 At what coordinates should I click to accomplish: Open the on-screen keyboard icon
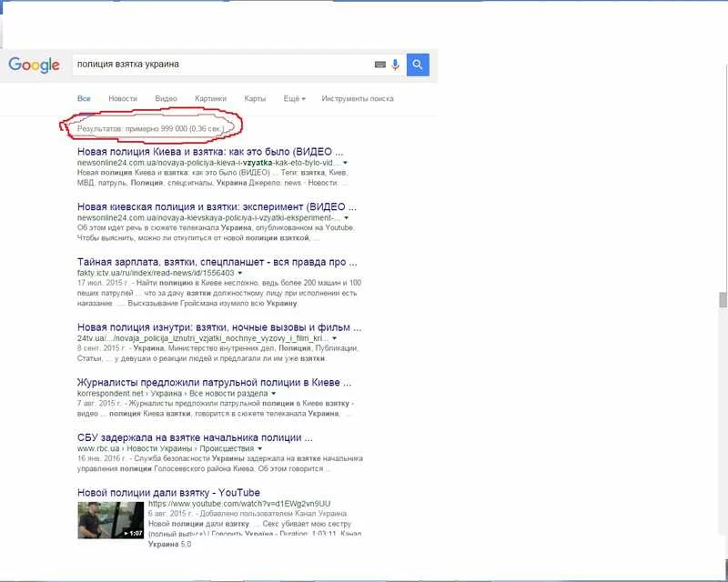pyautogui.click(x=379, y=65)
